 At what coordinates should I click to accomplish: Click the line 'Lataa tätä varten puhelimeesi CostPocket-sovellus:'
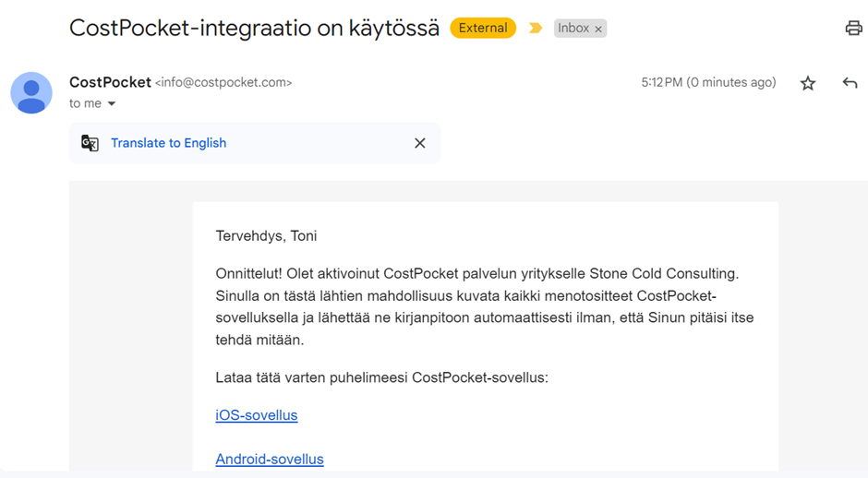tap(382, 377)
